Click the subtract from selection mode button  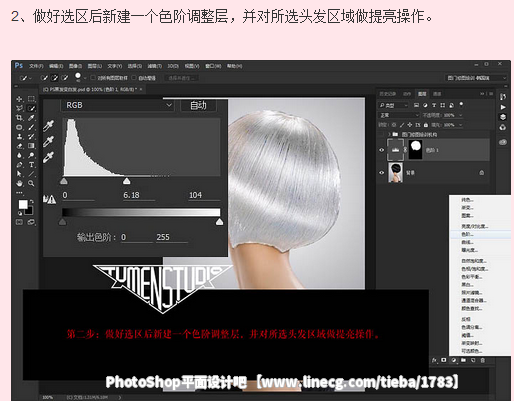click(65, 78)
